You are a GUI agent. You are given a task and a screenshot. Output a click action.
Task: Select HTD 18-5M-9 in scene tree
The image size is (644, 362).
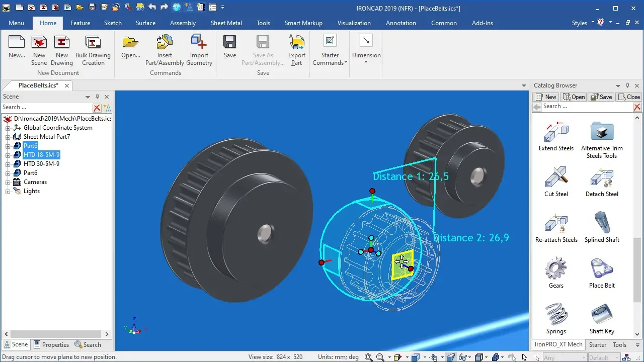pyautogui.click(x=41, y=155)
